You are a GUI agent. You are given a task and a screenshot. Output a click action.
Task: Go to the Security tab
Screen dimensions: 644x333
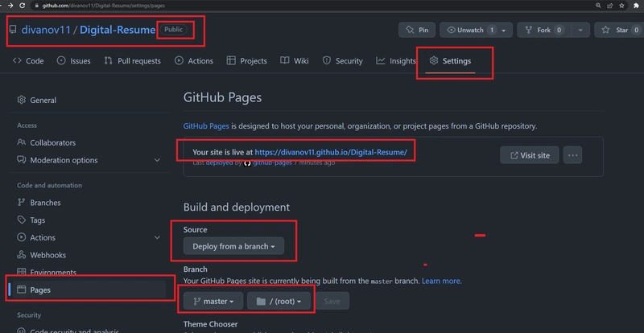coord(343,61)
